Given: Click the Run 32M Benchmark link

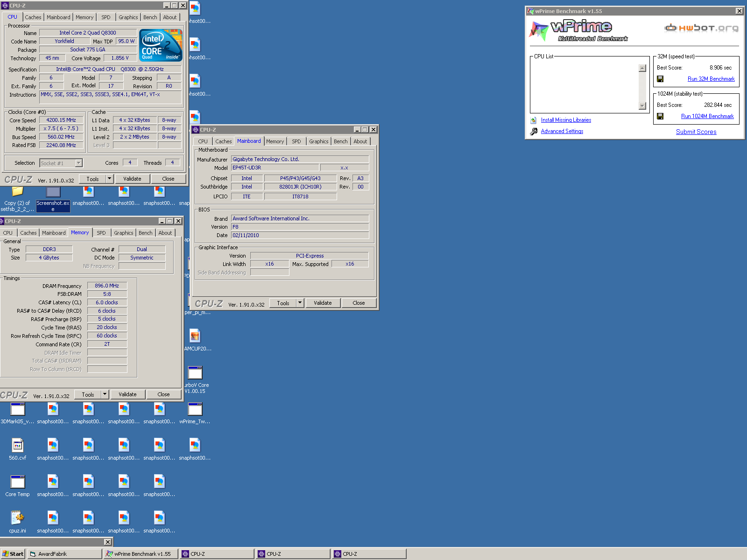Looking at the screenshot, I should 711,79.
